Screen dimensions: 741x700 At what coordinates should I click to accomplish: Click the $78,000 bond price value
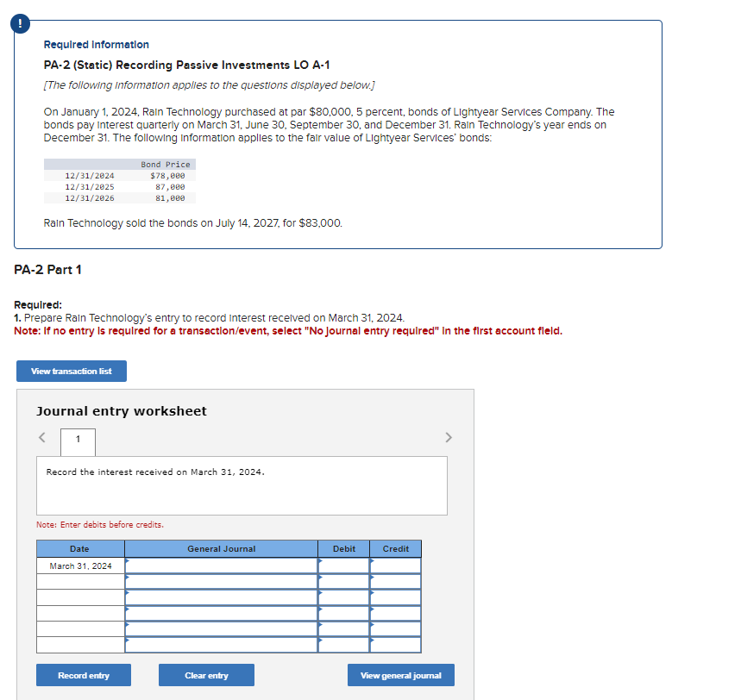167,176
